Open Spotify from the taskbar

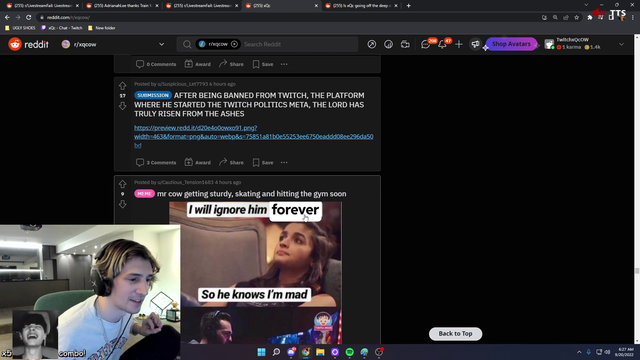pyautogui.click(x=350, y=352)
